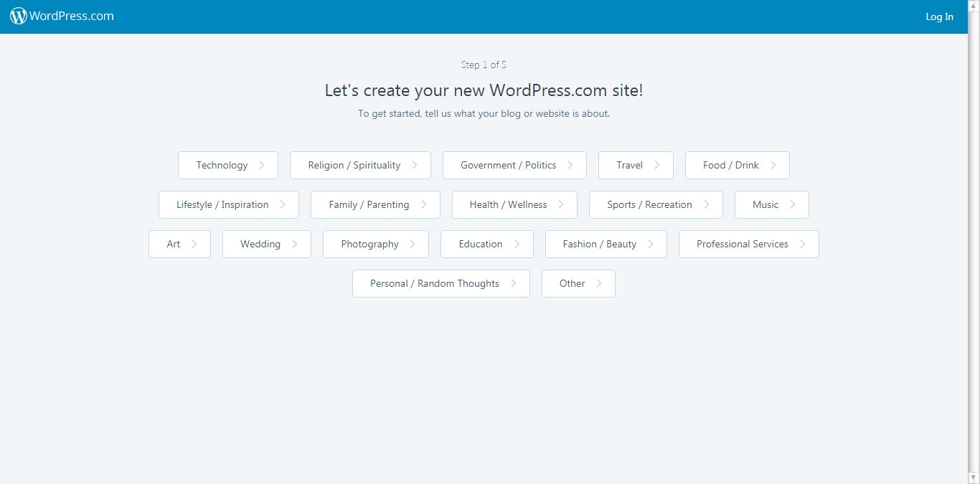980x484 pixels.
Task: Select the Food / Drink option
Action: point(738,165)
